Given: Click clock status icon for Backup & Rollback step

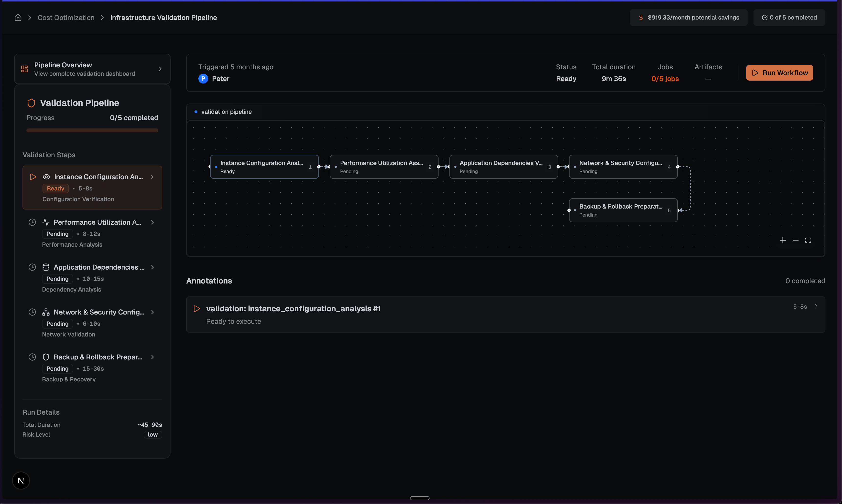Looking at the screenshot, I should [32, 357].
